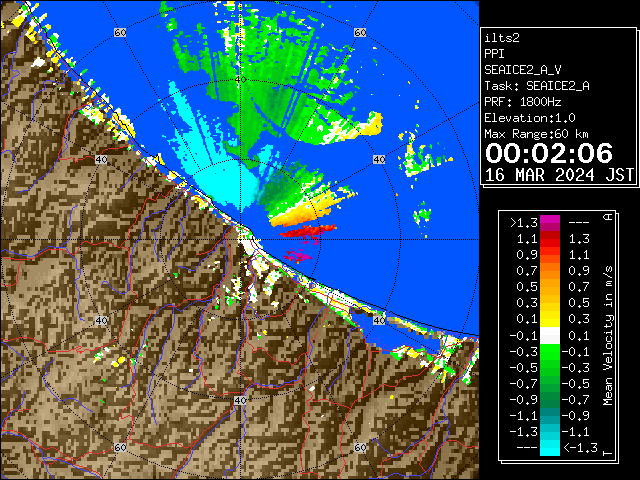
Task: Click the product name "SEAICE2_A_V"
Action: pos(522,70)
